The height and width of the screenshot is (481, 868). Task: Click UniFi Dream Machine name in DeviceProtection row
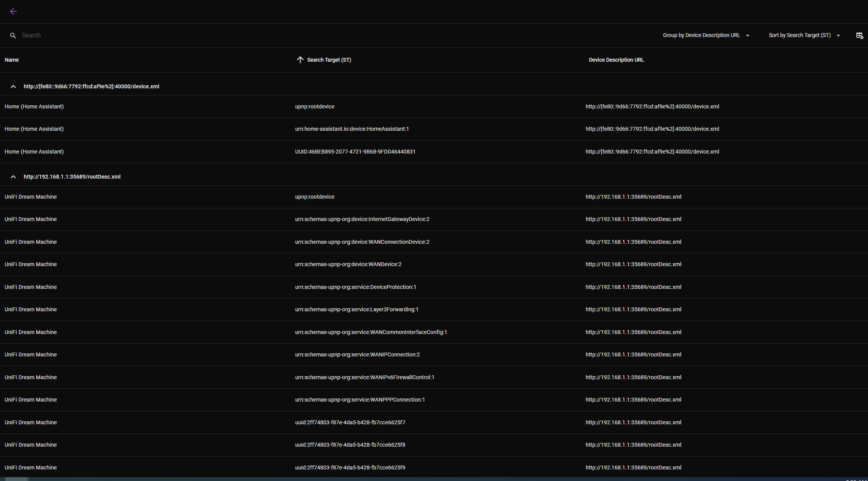coord(31,287)
